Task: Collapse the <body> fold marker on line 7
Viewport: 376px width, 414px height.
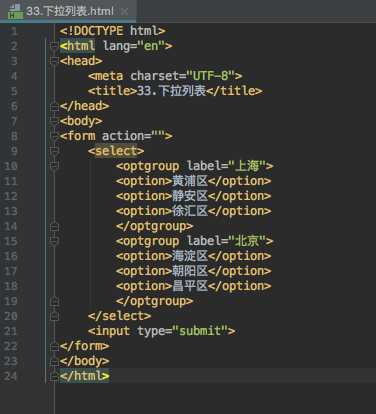Action: (54, 121)
